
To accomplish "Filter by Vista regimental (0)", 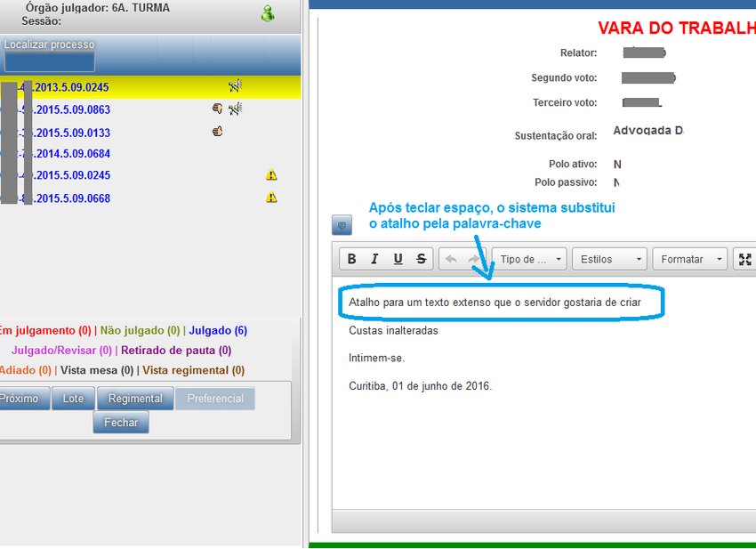I will point(193,370).
